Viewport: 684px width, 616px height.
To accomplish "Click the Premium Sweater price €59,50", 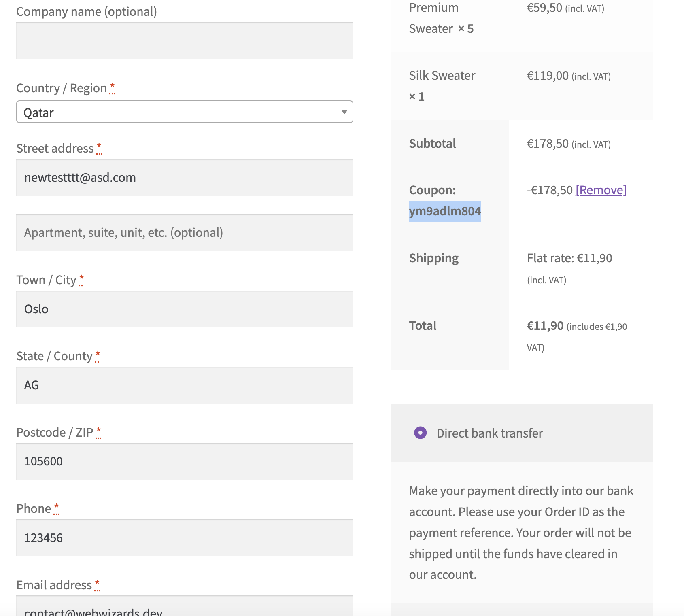I will click(544, 8).
